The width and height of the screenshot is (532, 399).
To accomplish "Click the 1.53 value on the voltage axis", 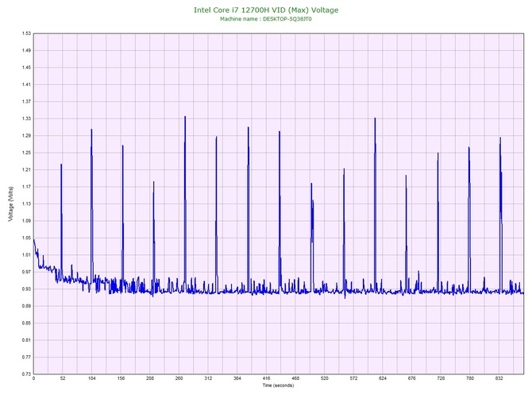I will [x=26, y=33].
